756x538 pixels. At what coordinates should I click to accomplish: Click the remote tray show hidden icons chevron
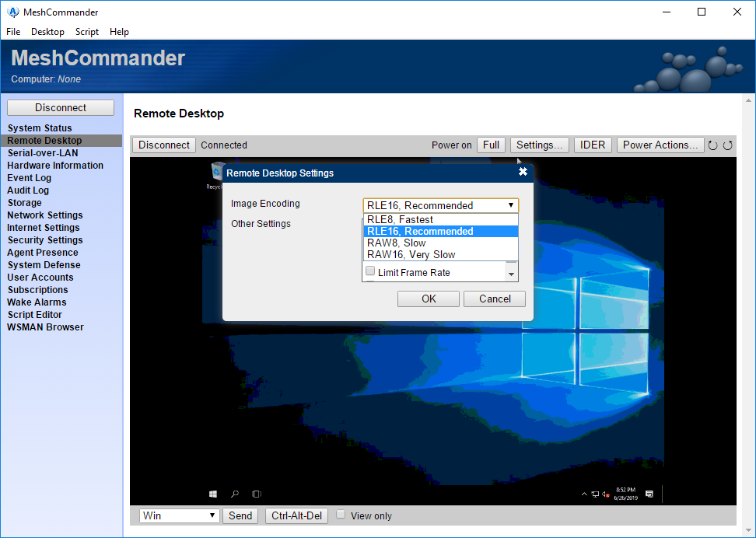click(x=584, y=494)
